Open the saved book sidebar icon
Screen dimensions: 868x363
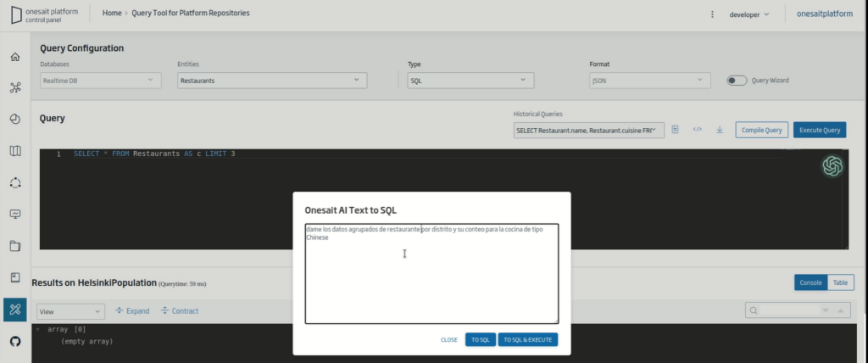click(15, 277)
